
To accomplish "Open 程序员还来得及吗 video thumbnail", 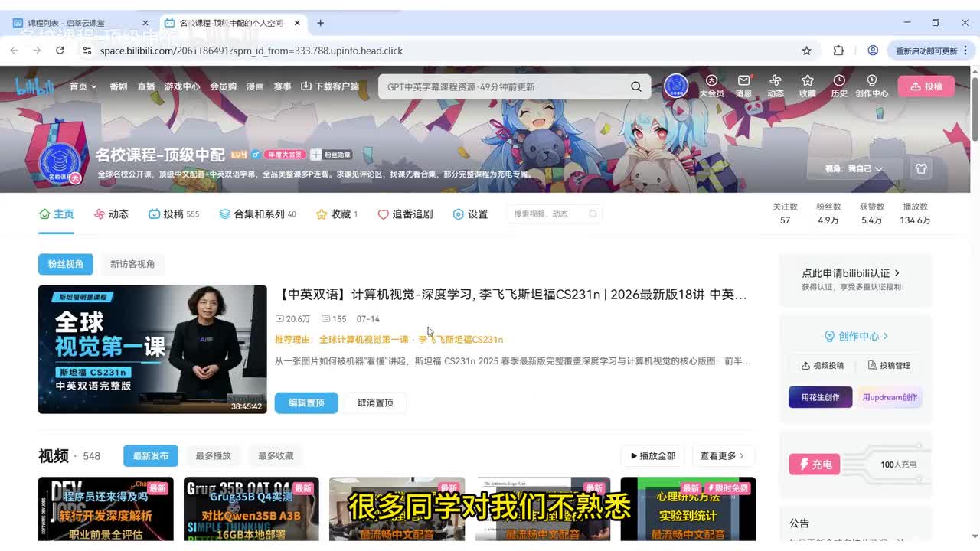I will (106, 509).
